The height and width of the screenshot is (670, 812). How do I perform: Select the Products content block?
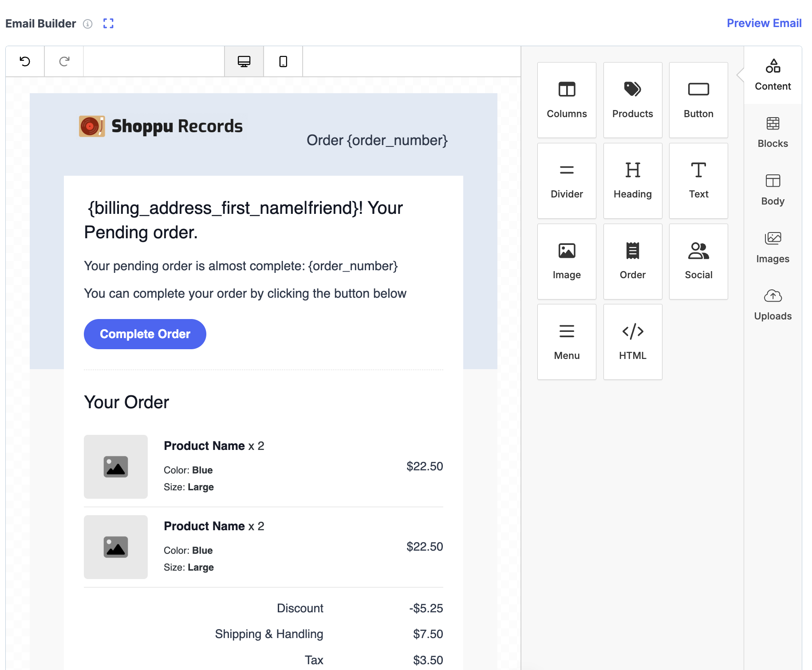click(633, 100)
